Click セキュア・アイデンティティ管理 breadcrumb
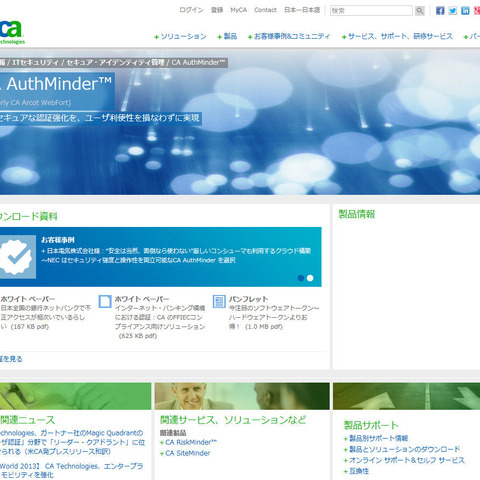480x480 pixels. pyautogui.click(x=115, y=62)
